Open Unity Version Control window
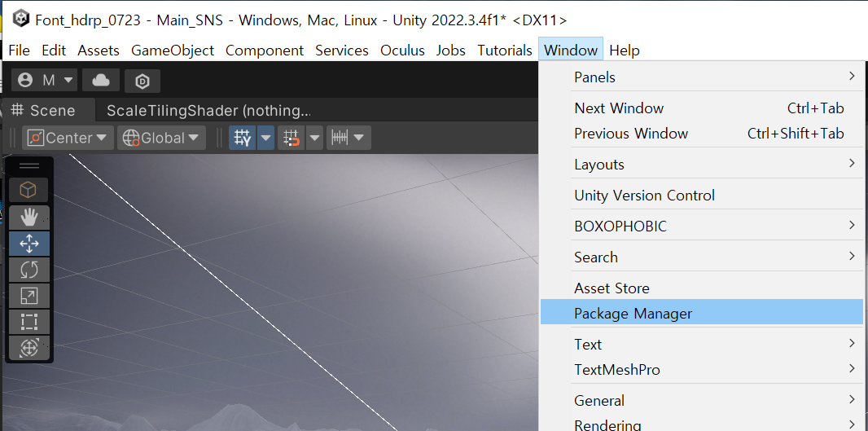Screen dimensions: 868x431 click(x=701, y=196)
